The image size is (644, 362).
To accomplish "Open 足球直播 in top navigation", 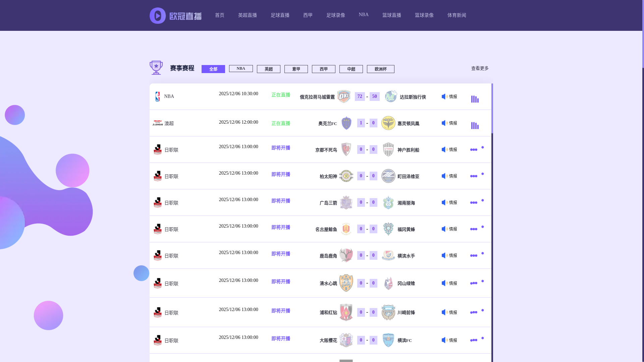I will [x=280, y=15].
